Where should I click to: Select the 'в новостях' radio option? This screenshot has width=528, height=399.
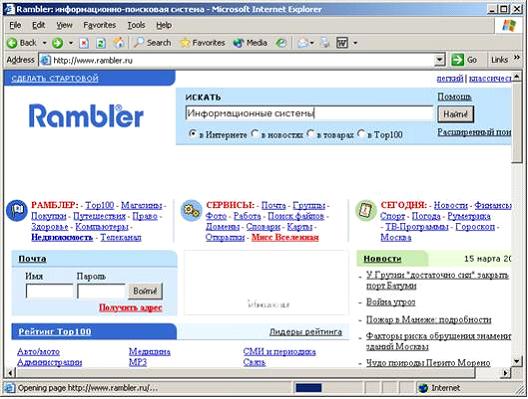coord(255,134)
